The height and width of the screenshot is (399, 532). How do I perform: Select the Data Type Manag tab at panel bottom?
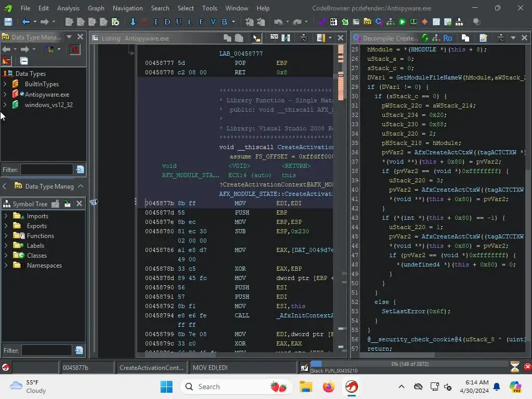44,187
